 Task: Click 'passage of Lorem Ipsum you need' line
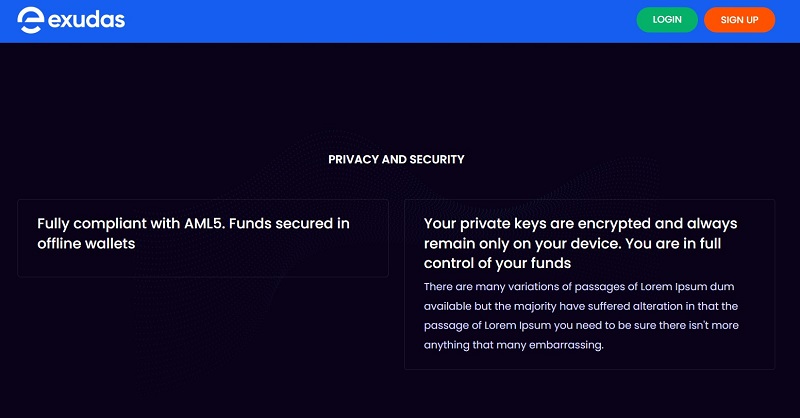click(x=581, y=326)
